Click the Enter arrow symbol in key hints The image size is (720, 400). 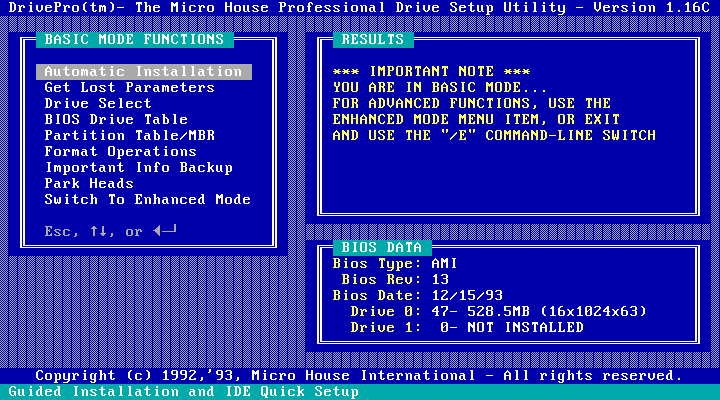point(165,232)
